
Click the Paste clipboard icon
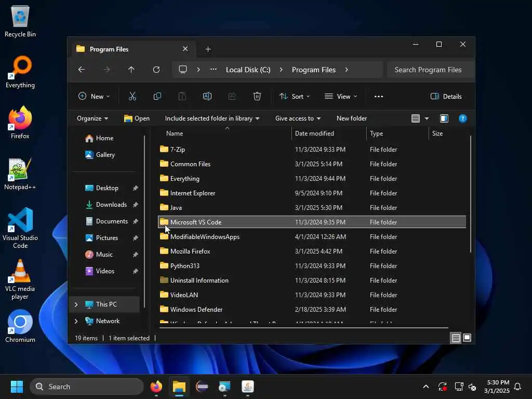point(182,96)
